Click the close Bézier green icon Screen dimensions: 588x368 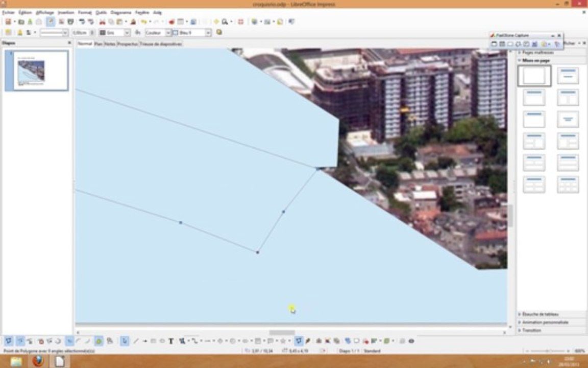tap(99, 341)
